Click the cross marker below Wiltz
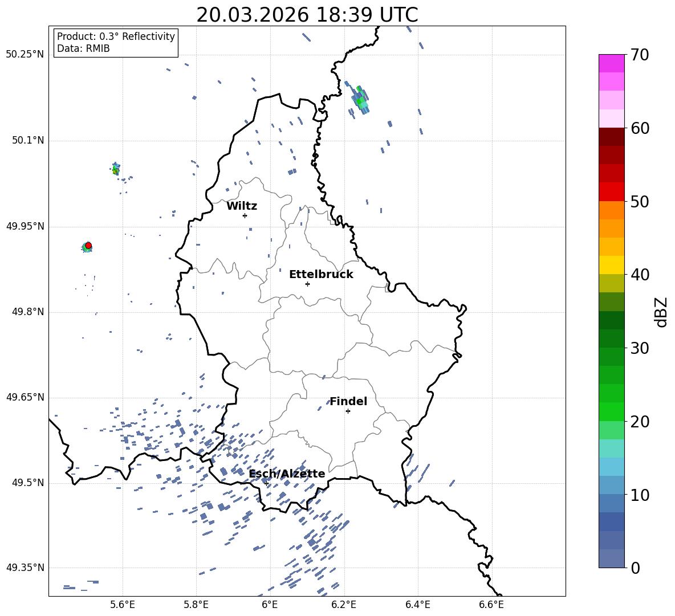The image size is (675, 616). (x=245, y=215)
